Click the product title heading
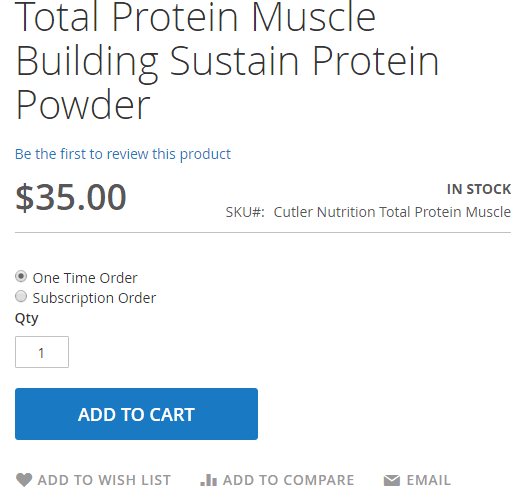530x501 pixels. (227, 61)
